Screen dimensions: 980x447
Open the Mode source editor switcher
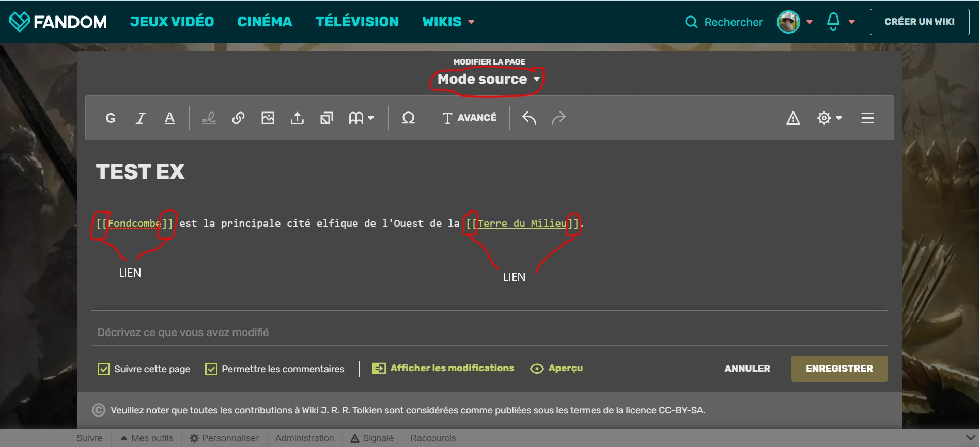[x=489, y=79]
